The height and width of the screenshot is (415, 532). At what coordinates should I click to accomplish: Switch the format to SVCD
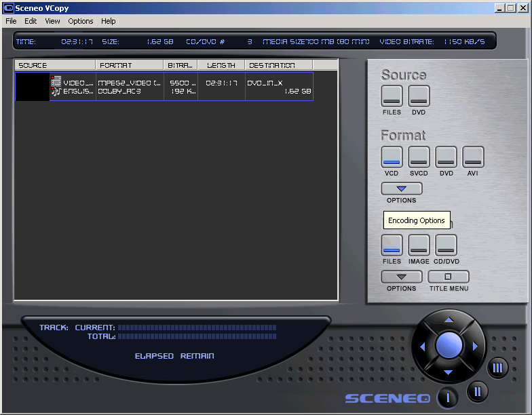coord(419,157)
